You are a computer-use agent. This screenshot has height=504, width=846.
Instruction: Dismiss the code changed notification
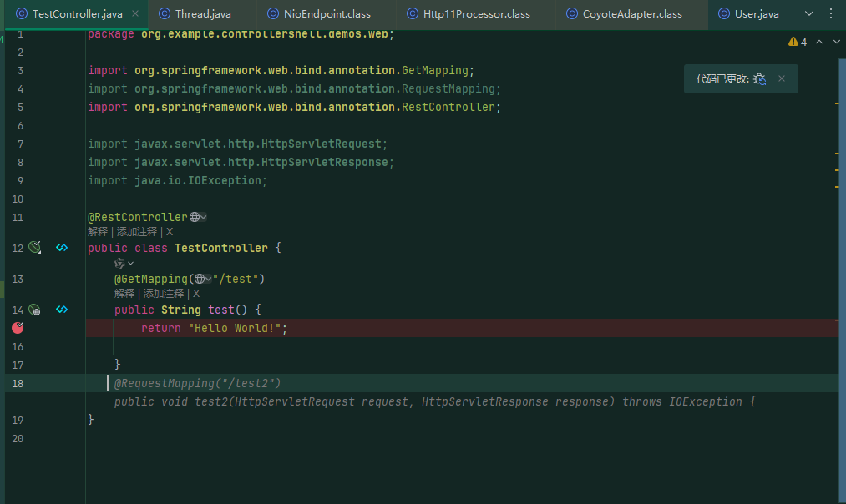click(781, 78)
